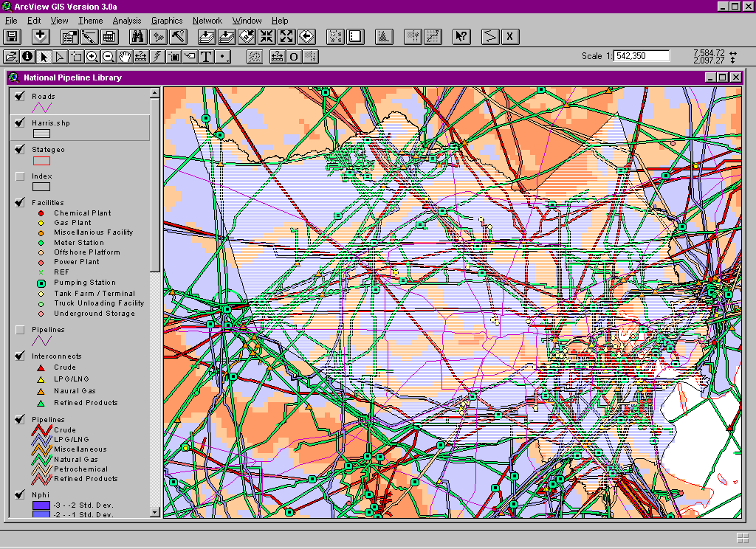Open the View menu
Viewport: 756px width, 549px height.
click(59, 21)
